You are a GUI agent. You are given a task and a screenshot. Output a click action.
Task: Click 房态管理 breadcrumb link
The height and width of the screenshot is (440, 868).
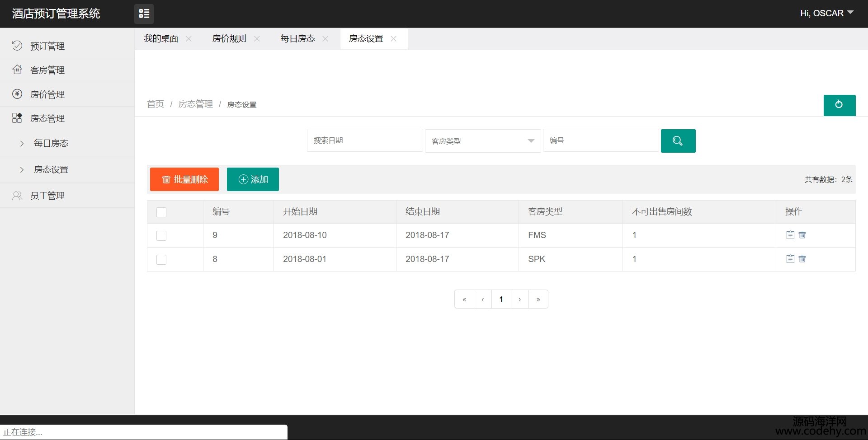point(196,104)
